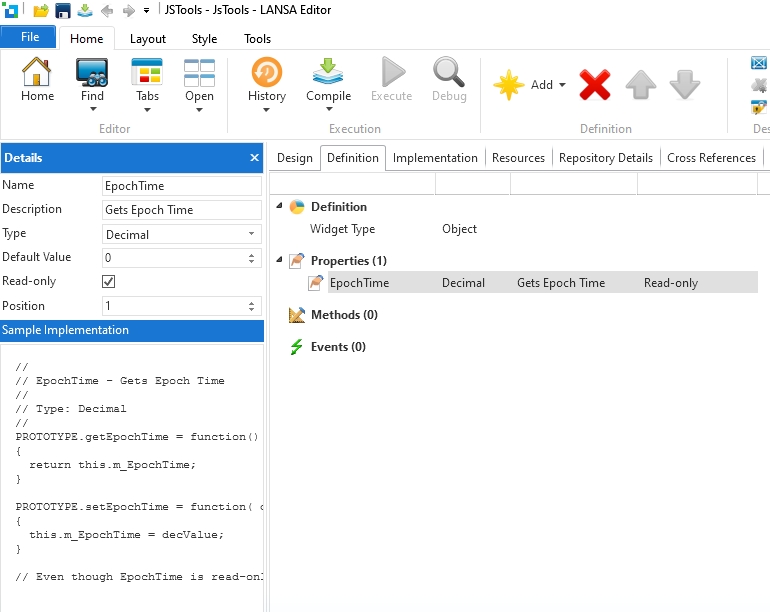Click the Name field containing EpochTime

tap(182, 186)
